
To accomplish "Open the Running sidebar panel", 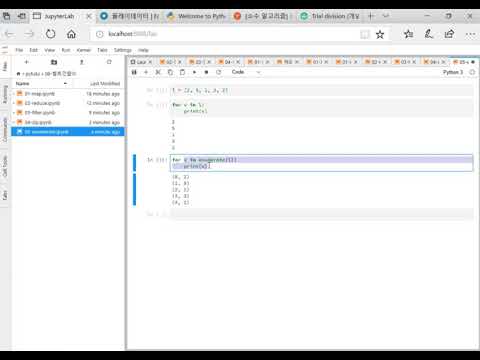I will [5, 94].
